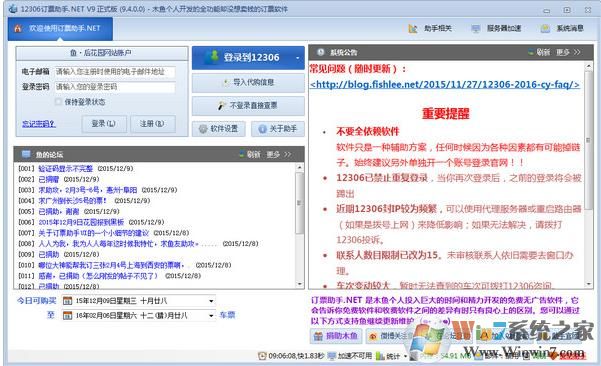Click calendar icon beside 16年02月06日 date
This screenshot has width=601, height=366.
pos(67,315)
